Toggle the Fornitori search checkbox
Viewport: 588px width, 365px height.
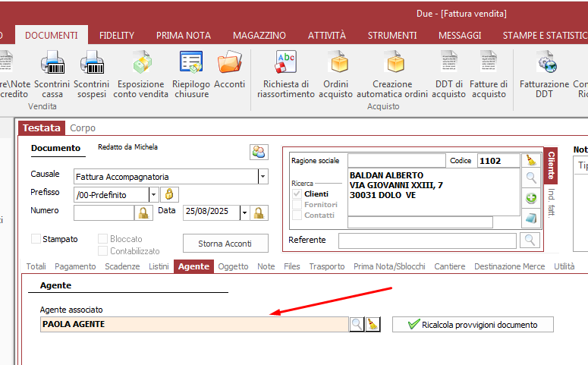[x=297, y=205]
